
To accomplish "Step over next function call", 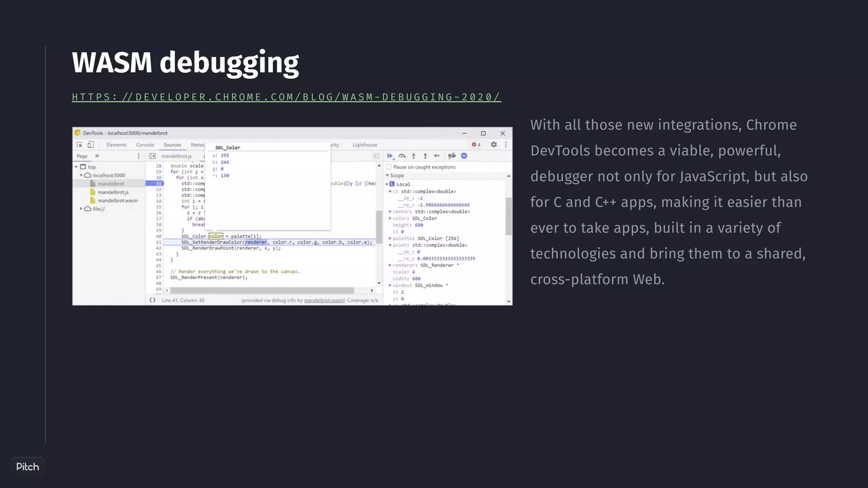I will coord(402,156).
